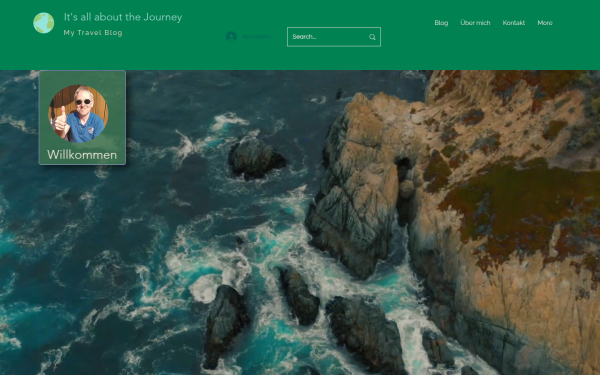Go to the Über mich page
This screenshot has width=600, height=375.
(475, 23)
